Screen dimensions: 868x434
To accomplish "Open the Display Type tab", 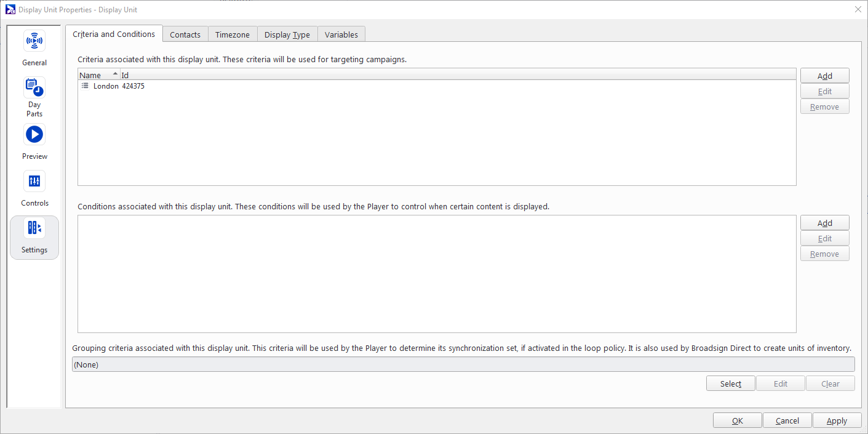I will 287,34.
